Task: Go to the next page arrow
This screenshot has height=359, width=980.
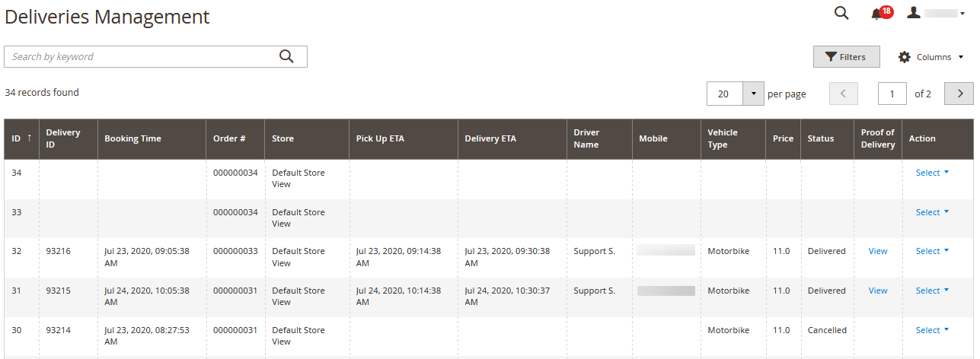Action: [959, 94]
